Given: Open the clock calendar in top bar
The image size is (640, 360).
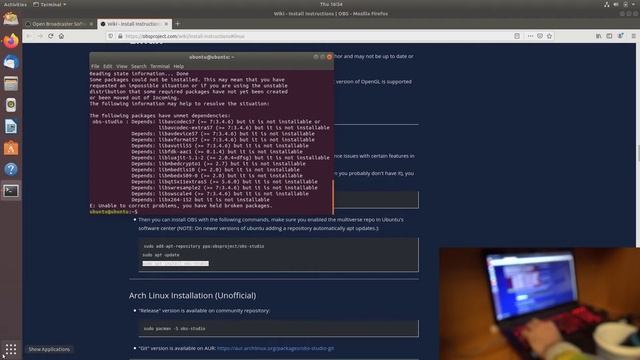Looking at the screenshot, I should [x=331, y=4].
